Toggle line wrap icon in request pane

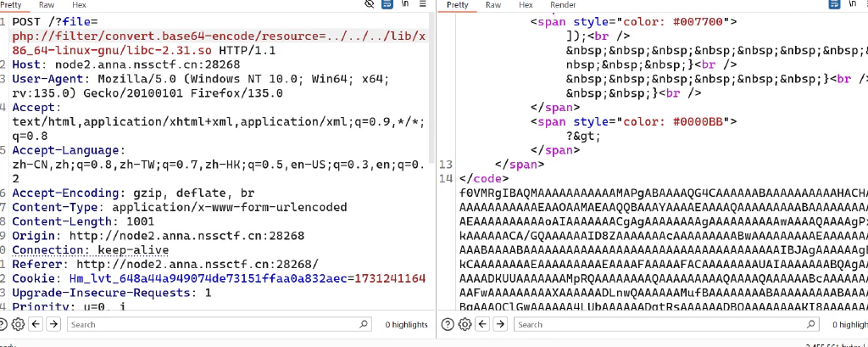(387, 4)
